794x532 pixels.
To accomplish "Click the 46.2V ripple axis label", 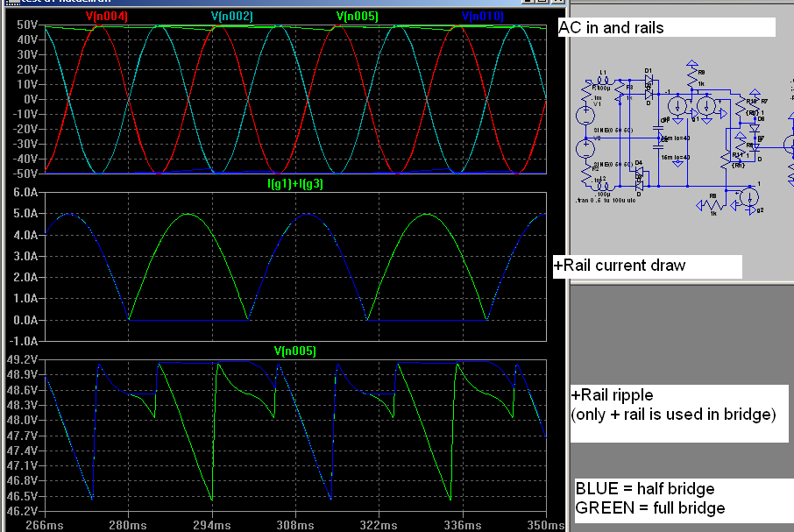I will pyautogui.click(x=23, y=511).
